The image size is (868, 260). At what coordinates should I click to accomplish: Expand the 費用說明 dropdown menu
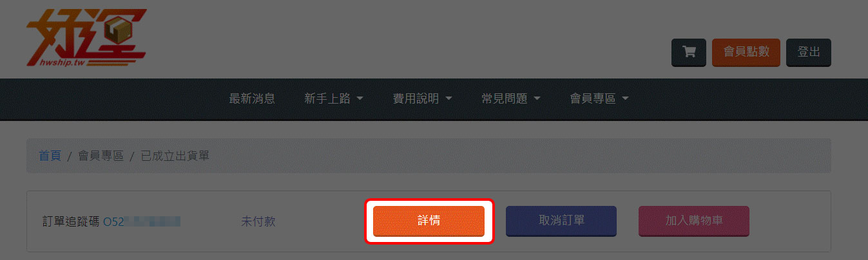(422, 98)
